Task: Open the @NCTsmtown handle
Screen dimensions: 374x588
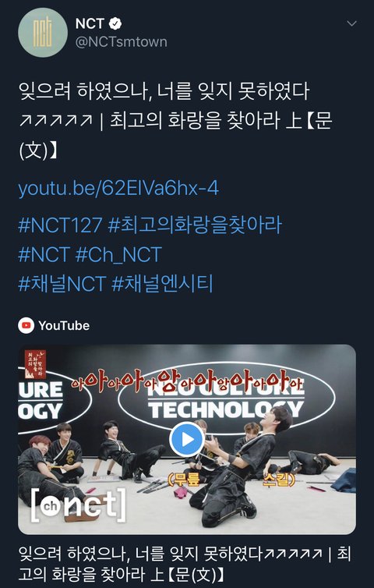Action: click(122, 41)
